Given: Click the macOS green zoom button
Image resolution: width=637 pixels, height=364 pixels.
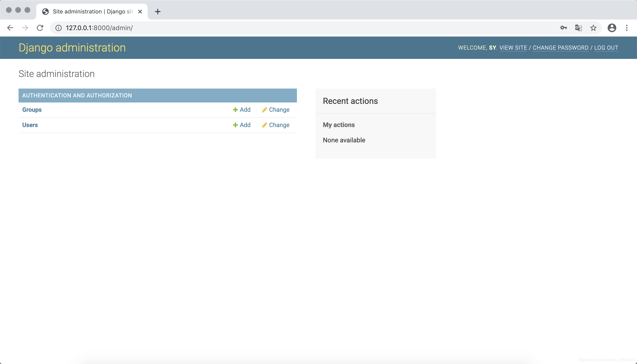Looking at the screenshot, I should tap(27, 10).
